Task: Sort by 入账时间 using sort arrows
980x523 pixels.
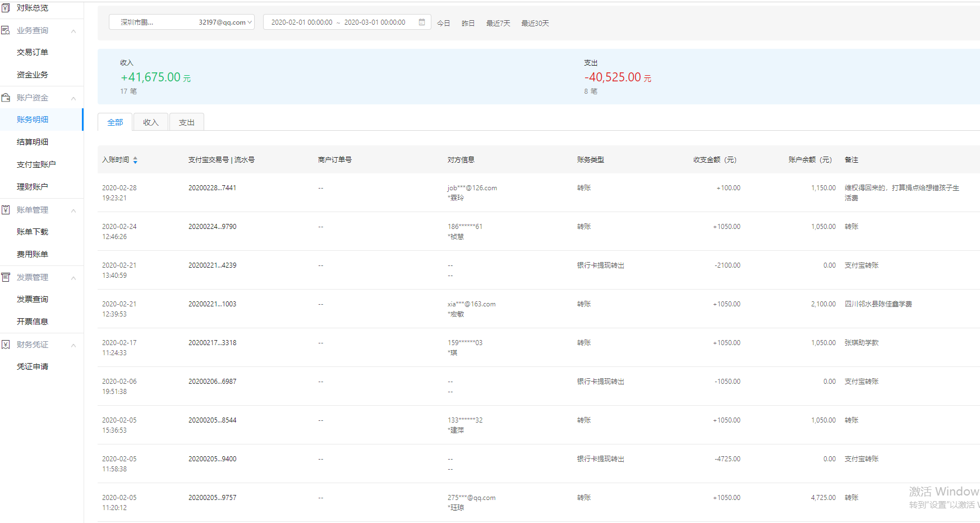Action: coord(135,160)
